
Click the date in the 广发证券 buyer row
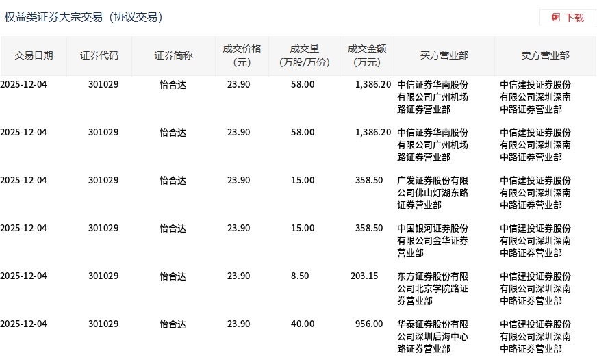tap(23, 180)
